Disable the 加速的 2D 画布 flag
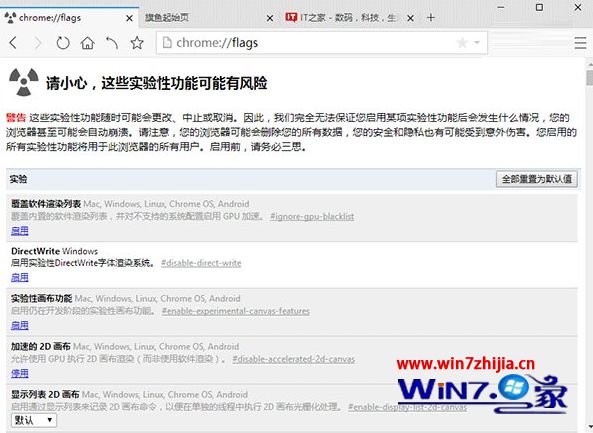Screen dimensions: 593x433 coord(20,374)
